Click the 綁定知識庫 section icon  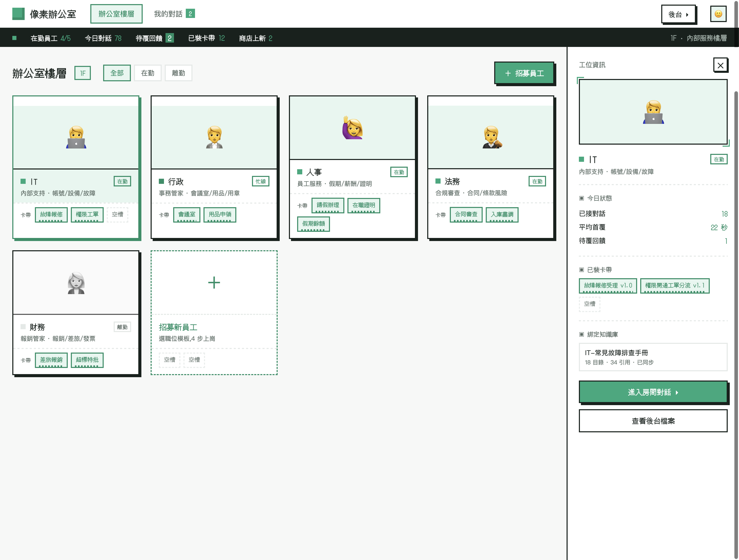[581, 335]
